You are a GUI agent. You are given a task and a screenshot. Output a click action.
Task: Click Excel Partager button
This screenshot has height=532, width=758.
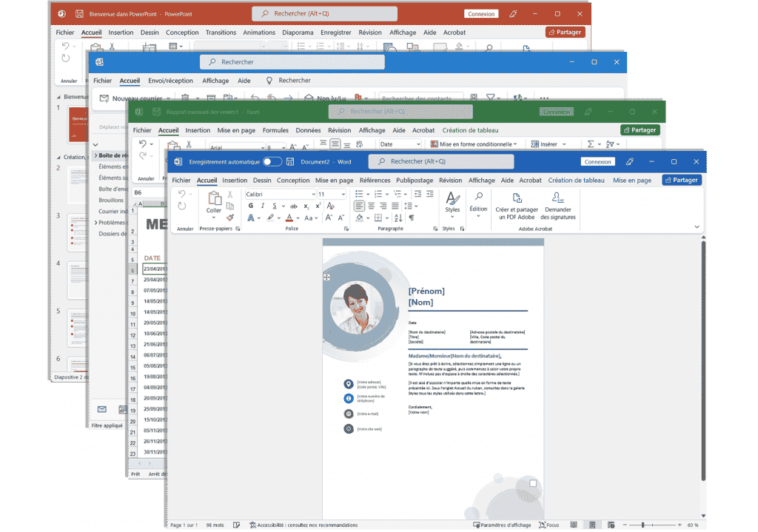(640, 130)
